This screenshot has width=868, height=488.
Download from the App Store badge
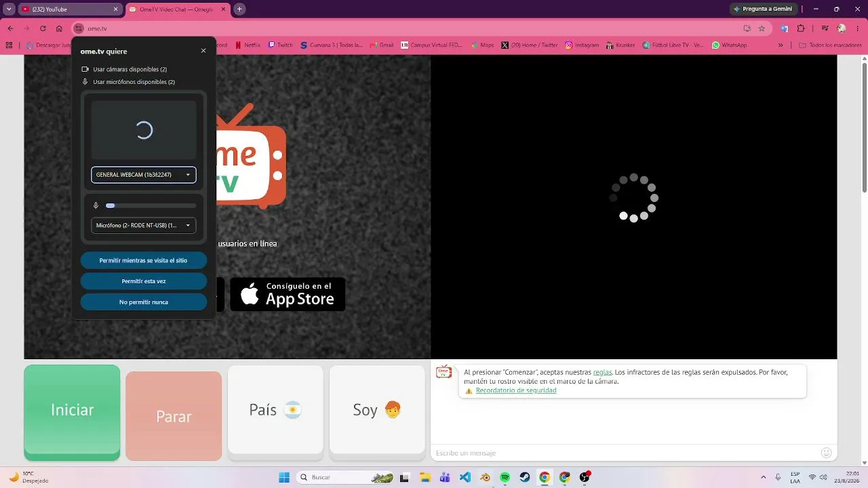(x=288, y=294)
